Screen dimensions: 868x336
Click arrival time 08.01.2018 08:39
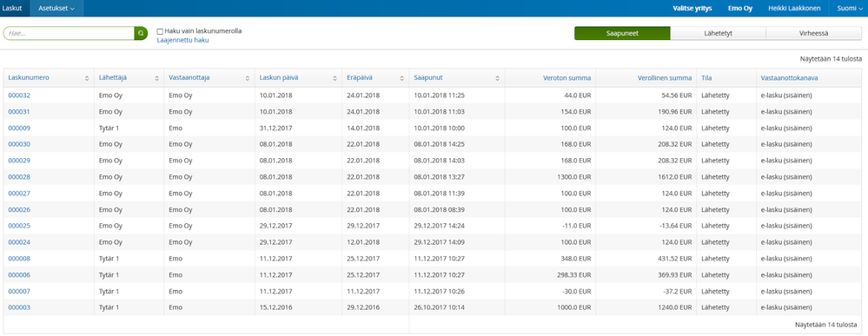coord(440,209)
